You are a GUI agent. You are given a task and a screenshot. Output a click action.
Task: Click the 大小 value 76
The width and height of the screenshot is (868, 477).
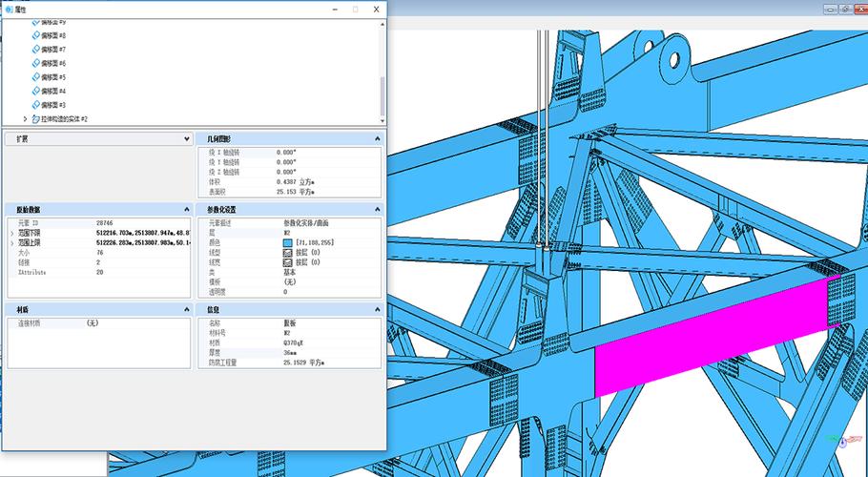[99, 253]
